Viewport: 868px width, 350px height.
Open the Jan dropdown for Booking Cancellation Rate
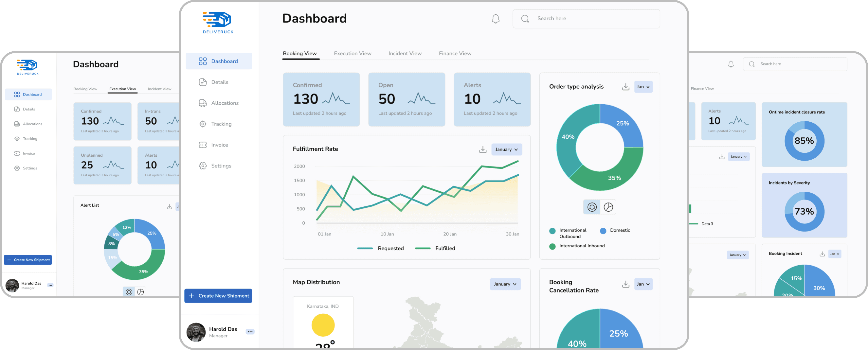(643, 284)
